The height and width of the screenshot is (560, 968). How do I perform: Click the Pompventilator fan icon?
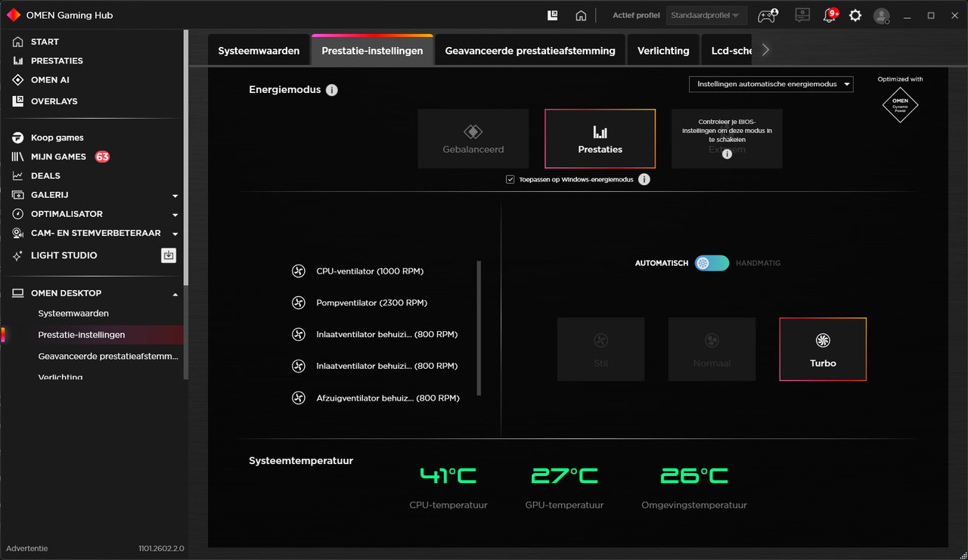299,303
